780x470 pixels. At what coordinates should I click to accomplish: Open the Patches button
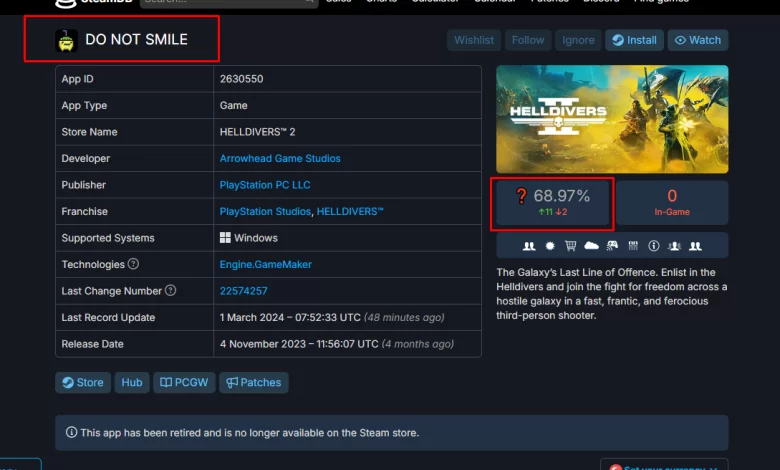[254, 382]
